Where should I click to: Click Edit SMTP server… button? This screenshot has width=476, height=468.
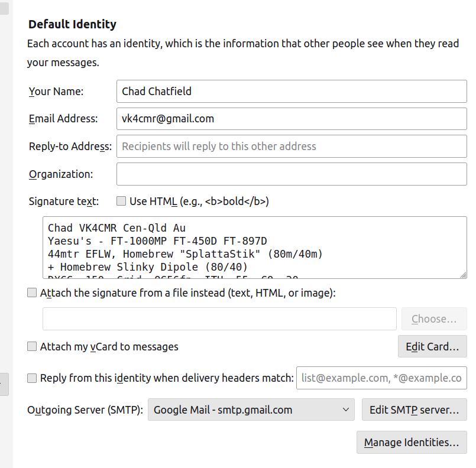(414, 409)
